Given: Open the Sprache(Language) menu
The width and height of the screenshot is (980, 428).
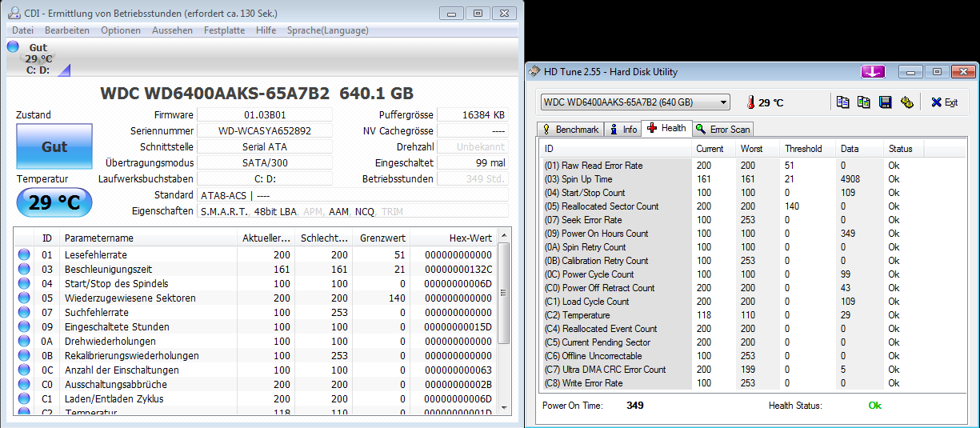Looking at the screenshot, I should click(x=328, y=30).
